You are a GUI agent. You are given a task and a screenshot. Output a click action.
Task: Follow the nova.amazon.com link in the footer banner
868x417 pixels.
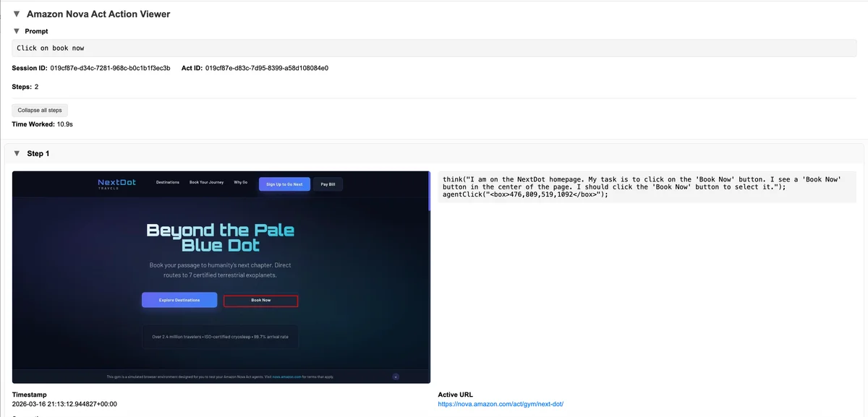(288, 377)
